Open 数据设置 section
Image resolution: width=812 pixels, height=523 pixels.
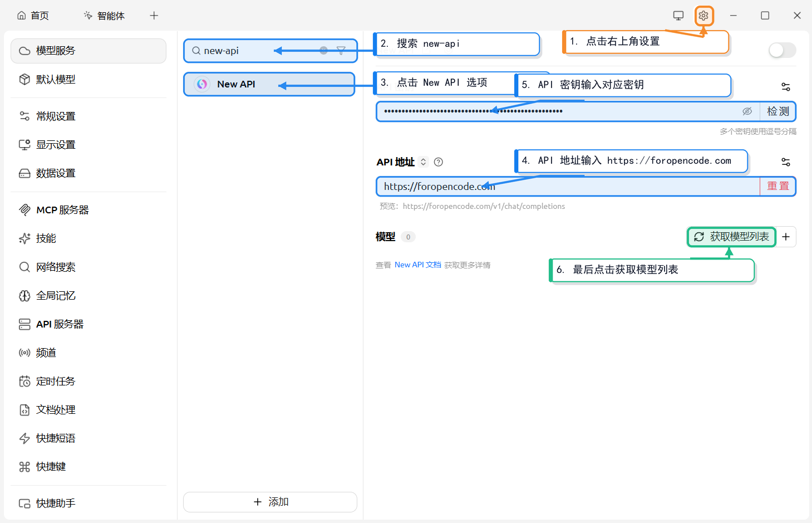pyautogui.click(x=88, y=173)
